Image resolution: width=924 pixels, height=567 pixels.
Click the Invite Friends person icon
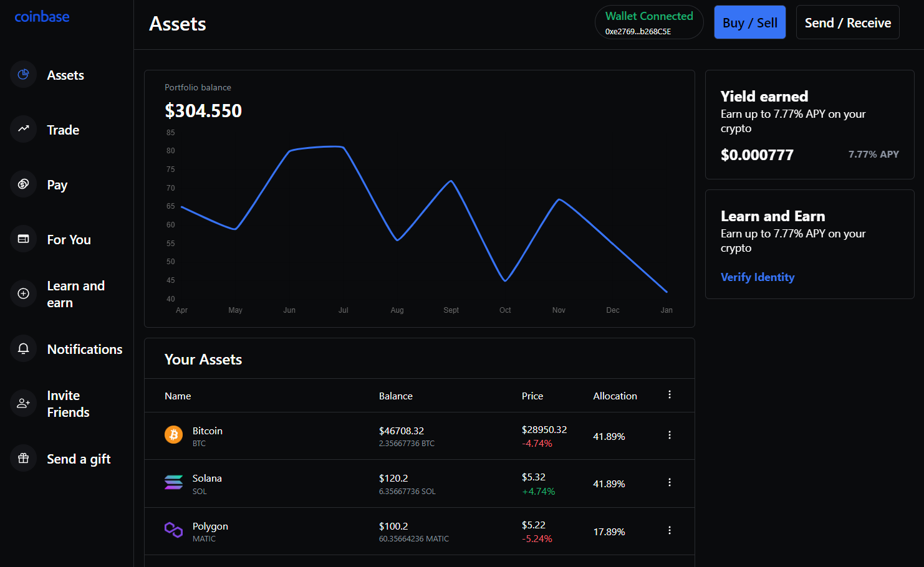(x=24, y=403)
